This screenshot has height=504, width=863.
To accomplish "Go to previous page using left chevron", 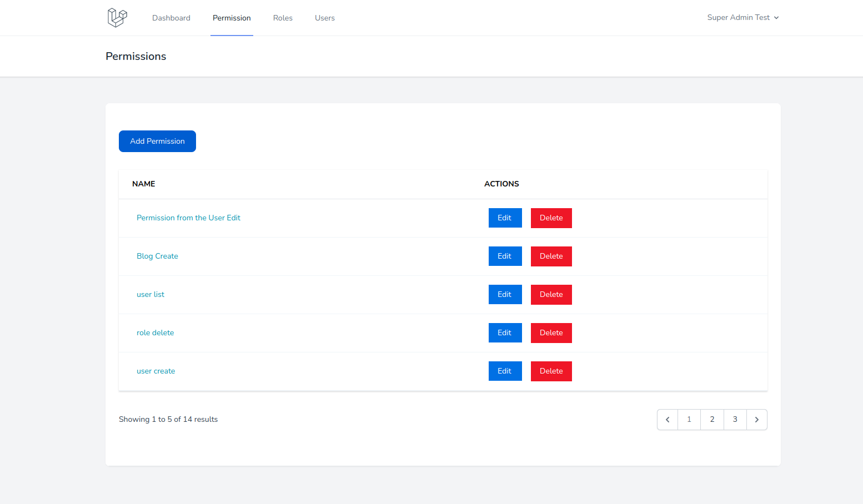I will click(x=668, y=420).
